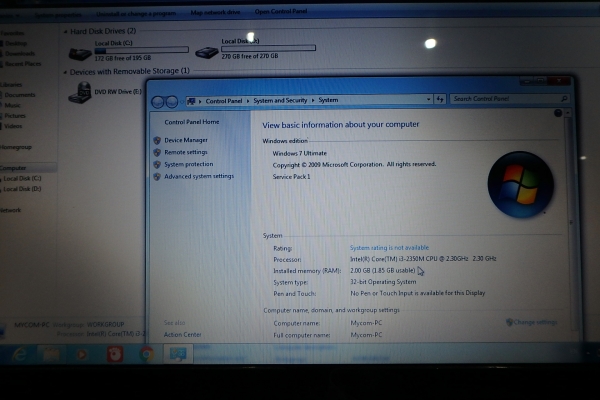This screenshot has height=400, width=600.
Task: Select Local Disk (C:) in the sidebar tree
Action: (x=22, y=178)
